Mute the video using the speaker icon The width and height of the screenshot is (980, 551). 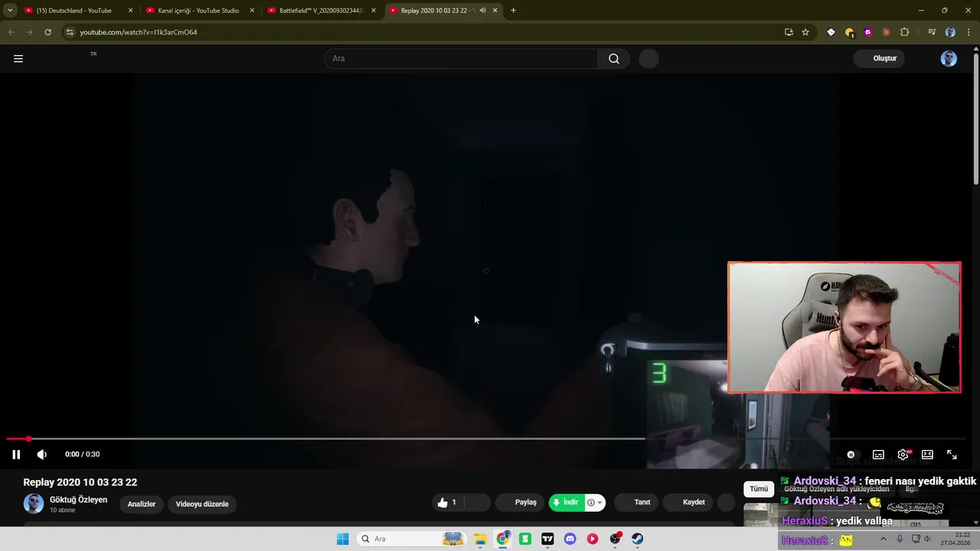(x=42, y=455)
